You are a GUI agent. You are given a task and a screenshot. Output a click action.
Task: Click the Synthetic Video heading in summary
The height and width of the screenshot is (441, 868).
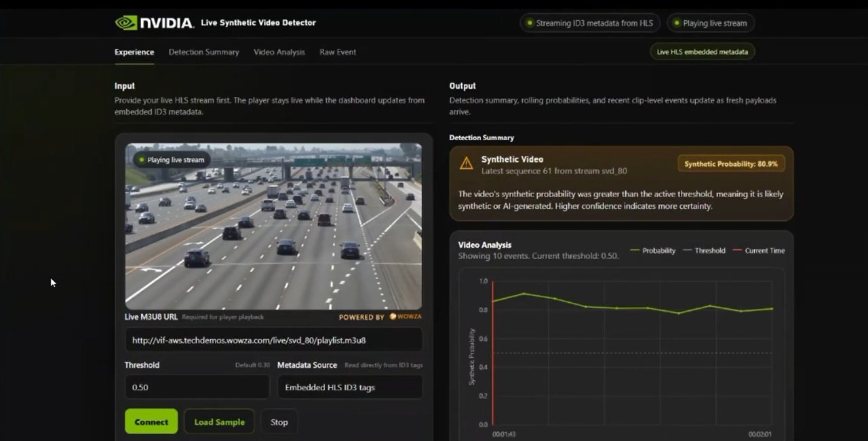pos(512,159)
